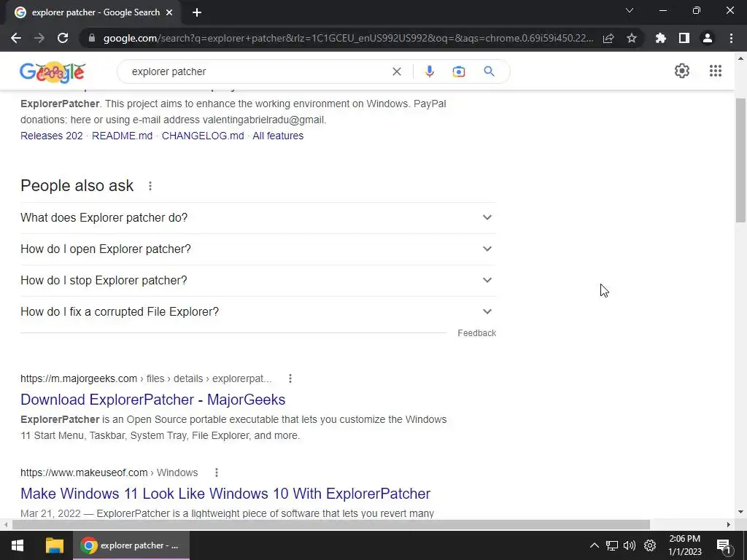Open the Chrome profile menu
The width and height of the screenshot is (747, 560).
pyautogui.click(x=708, y=38)
